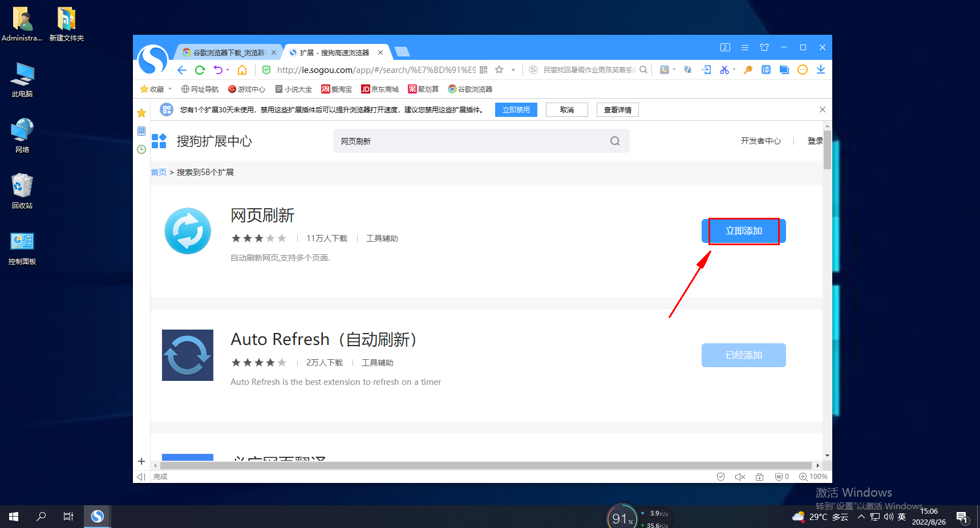The width and height of the screenshot is (980, 528).
Task: Open the 聚划算 bookmark
Action: pyautogui.click(x=423, y=89)
